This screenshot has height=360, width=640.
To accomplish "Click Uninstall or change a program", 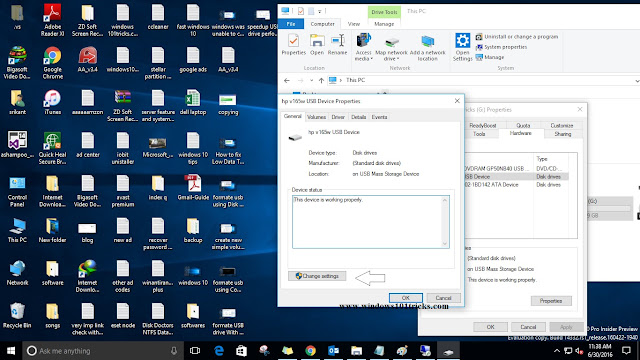I will tap(517, 37).
